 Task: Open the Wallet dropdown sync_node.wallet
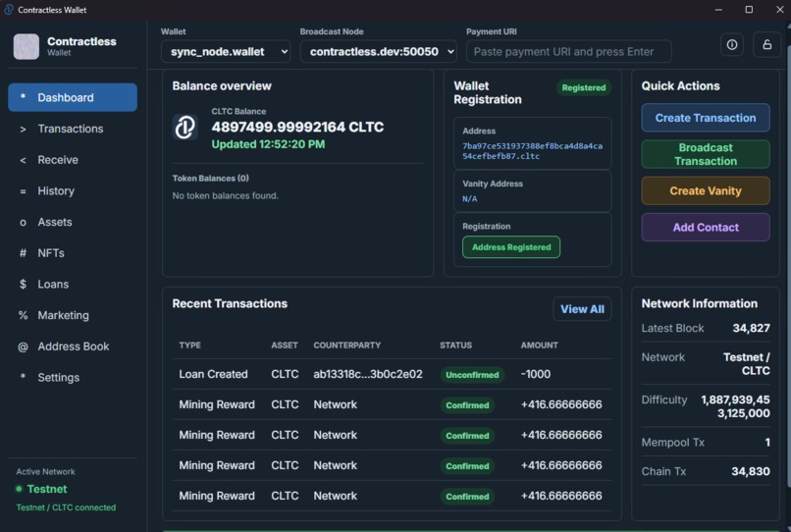tap(226, 51)
